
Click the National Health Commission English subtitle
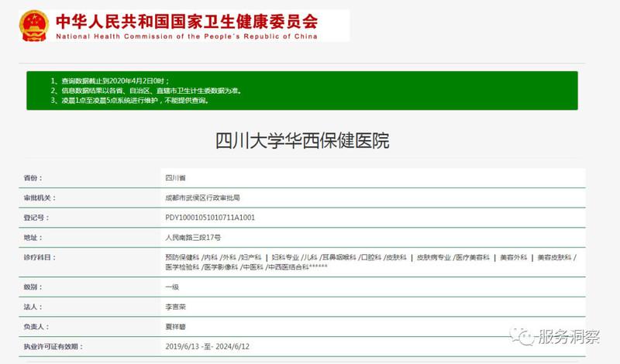click(x=186, y=35)
